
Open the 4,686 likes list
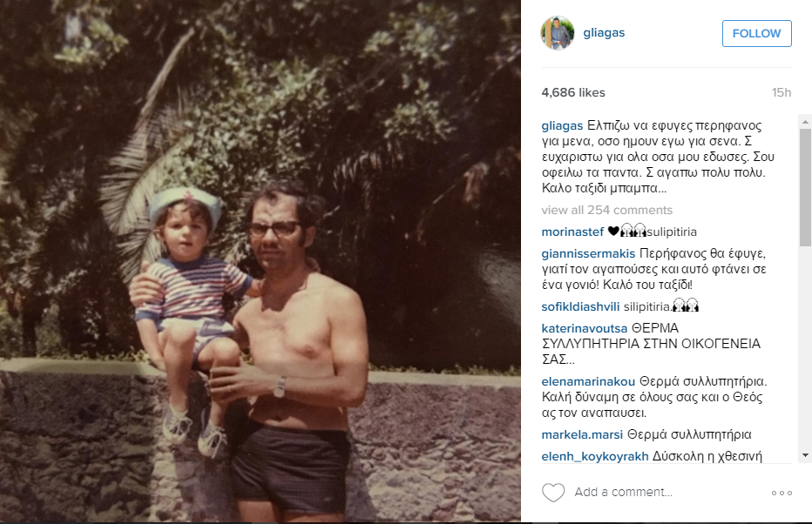(x=573, y=92)
